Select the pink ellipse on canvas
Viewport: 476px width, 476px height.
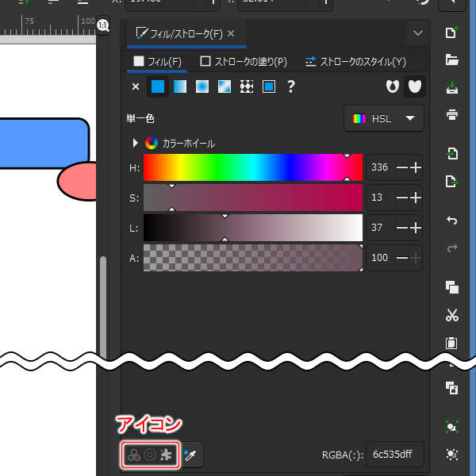coord(78,182)
